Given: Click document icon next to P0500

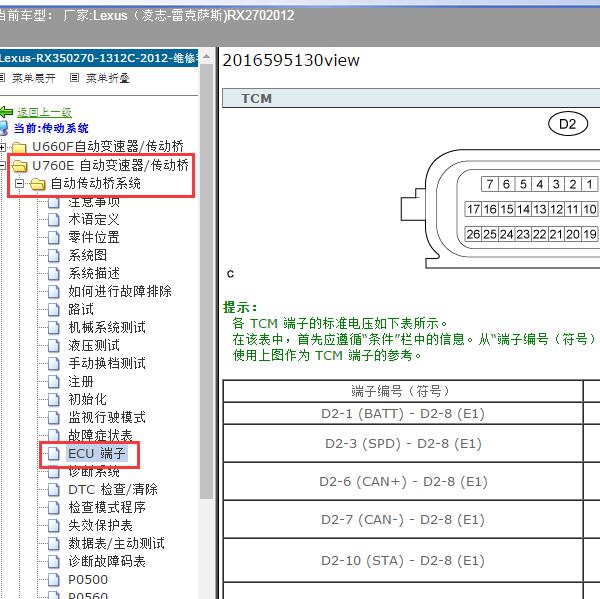Looking at the screenshot, I should [x=54, y=580].
